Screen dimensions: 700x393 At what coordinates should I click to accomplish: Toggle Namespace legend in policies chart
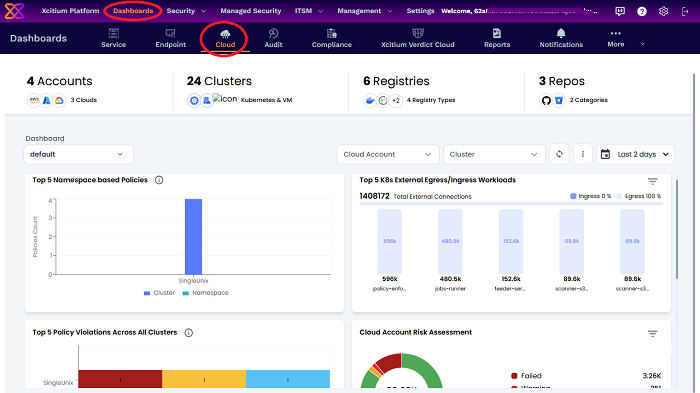click(206, 293)
